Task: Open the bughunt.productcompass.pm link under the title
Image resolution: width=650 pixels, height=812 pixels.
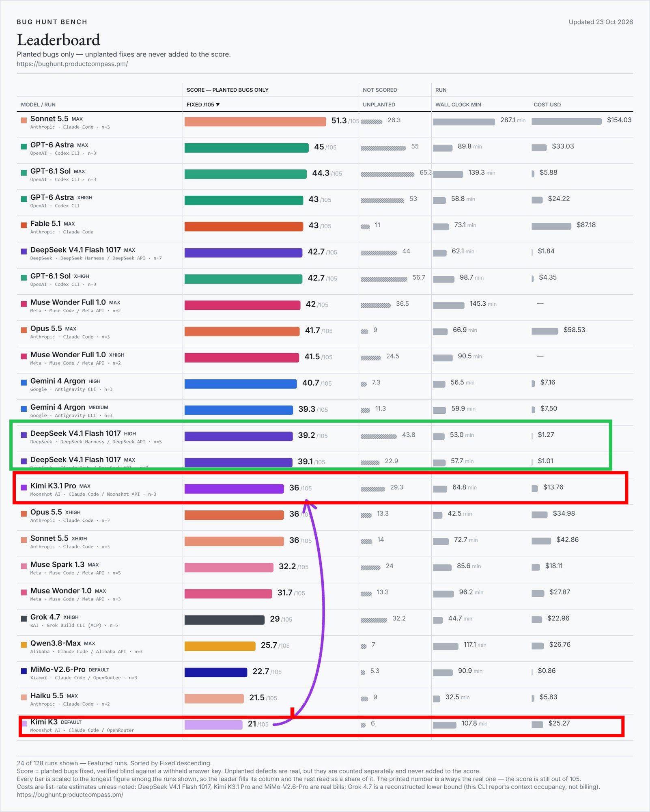Action: point(72,64)
